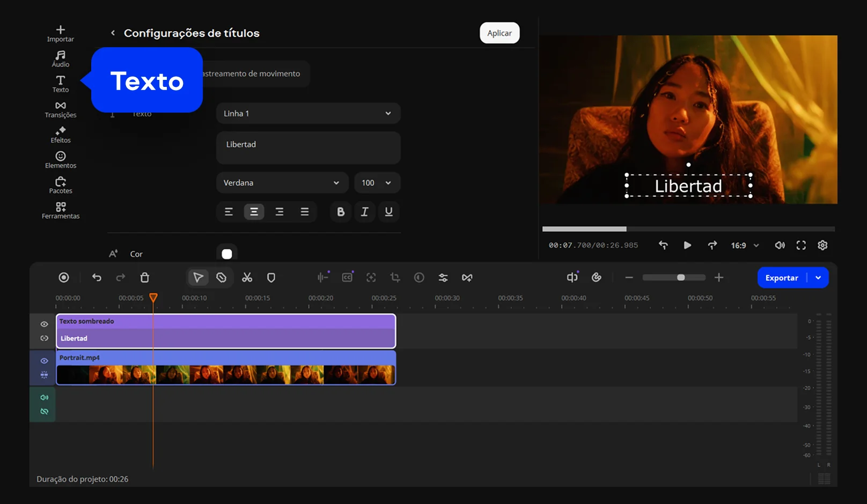
Task: Click the record button in timeline toolbar
Action: pos(64,278)
